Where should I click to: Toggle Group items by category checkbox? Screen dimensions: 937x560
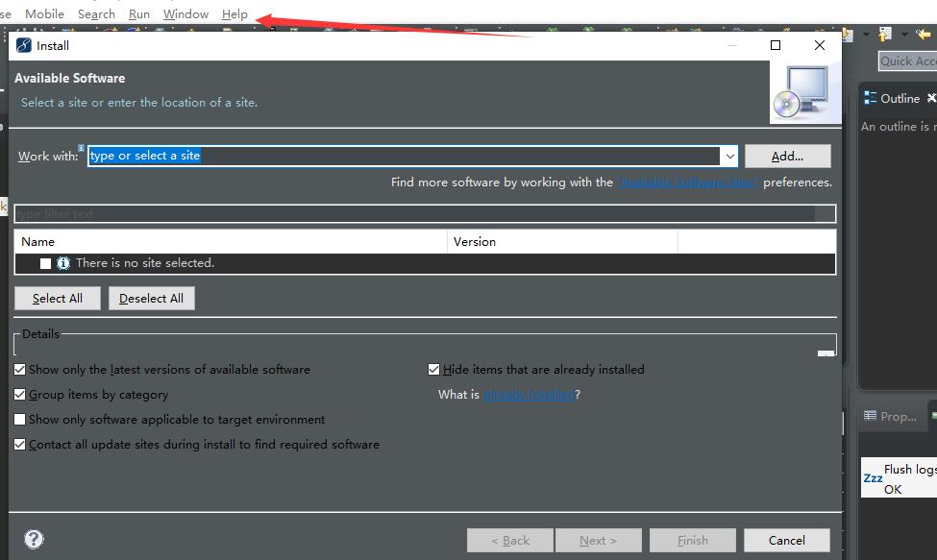pos(20,395)
